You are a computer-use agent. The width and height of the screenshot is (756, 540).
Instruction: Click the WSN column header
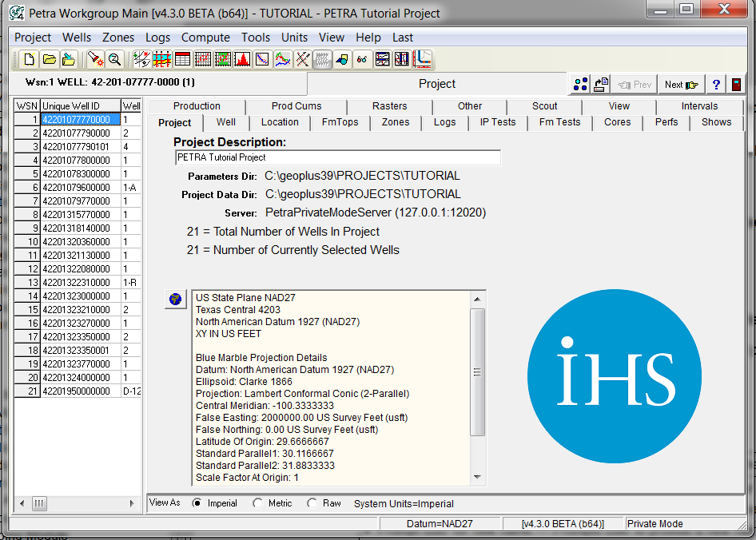(x=27, y=106)
